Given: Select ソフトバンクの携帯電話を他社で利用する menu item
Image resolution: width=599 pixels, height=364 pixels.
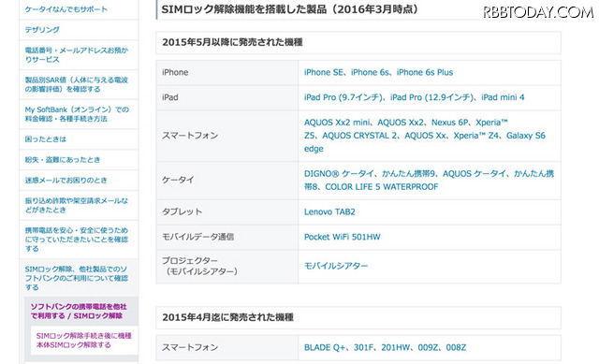Looking at the screenshot, I should click(x=79, y=311).
